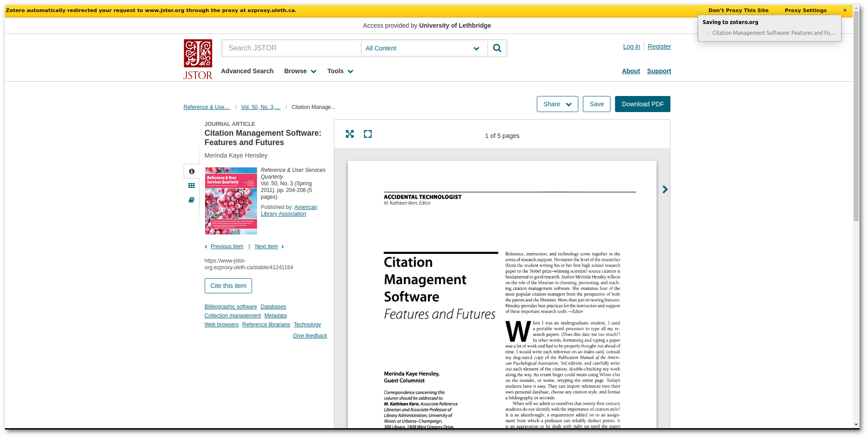Click the '1 of 5 pages' indicator

(502, 136)
